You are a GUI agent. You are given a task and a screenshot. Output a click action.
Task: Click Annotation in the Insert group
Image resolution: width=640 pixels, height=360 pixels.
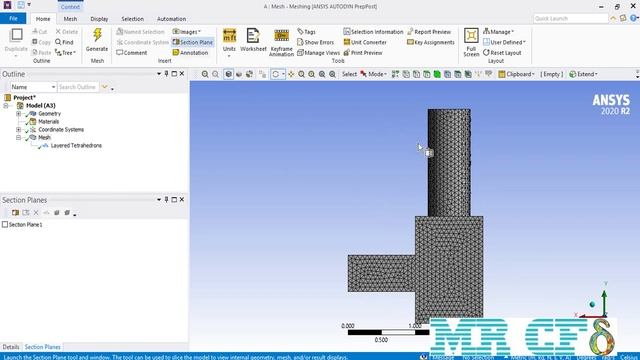190,53
